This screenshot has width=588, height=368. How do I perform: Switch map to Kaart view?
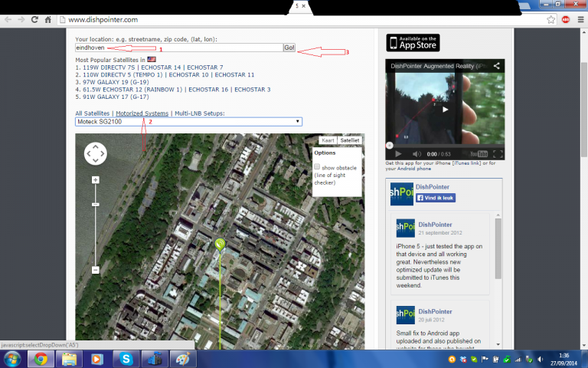pos(328,141)
